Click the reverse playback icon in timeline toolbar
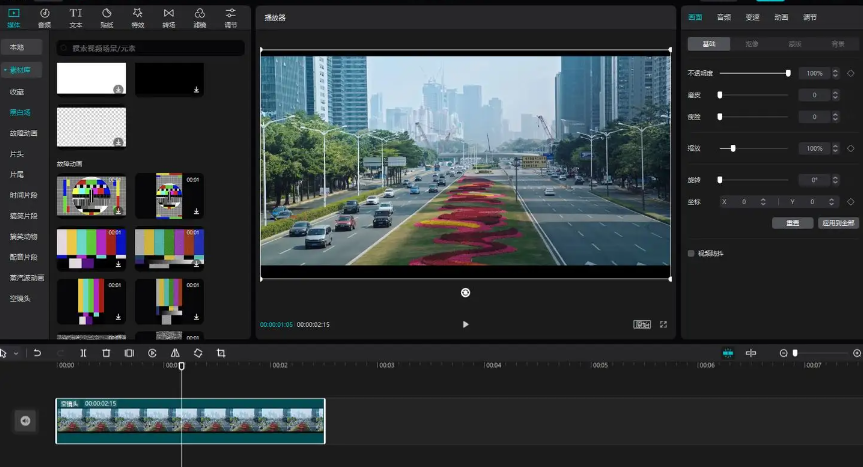Image resolution: width=863 pixels, height=467 pixels. [152, 353]
